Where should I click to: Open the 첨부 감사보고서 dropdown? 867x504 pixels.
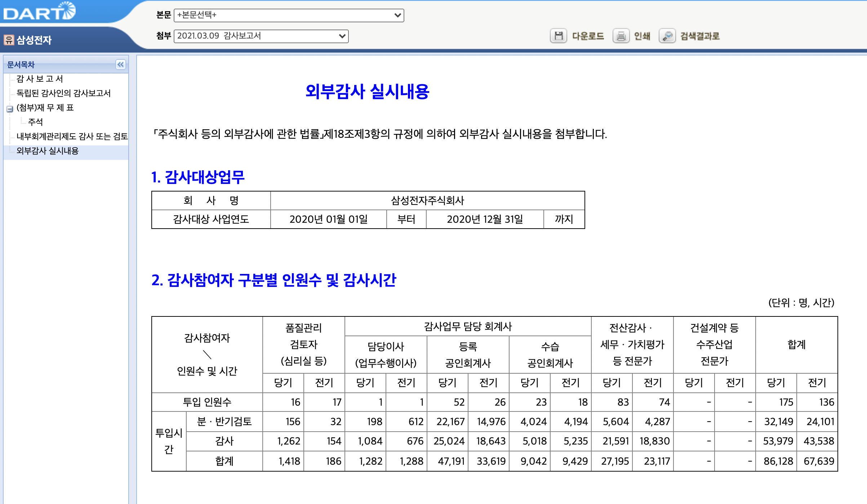tap(261, 36)
